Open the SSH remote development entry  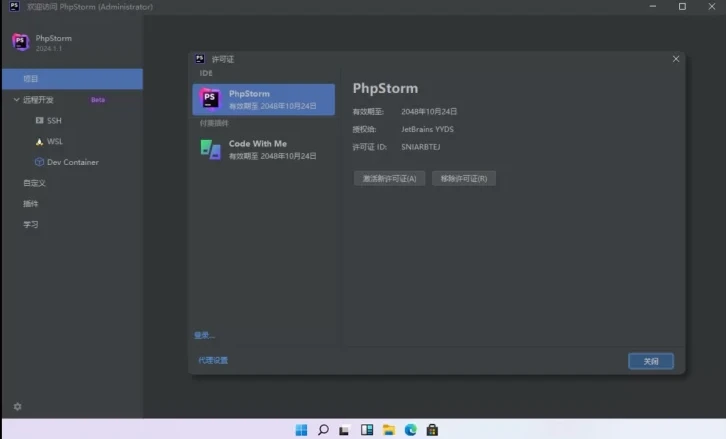tap(49, 120)
